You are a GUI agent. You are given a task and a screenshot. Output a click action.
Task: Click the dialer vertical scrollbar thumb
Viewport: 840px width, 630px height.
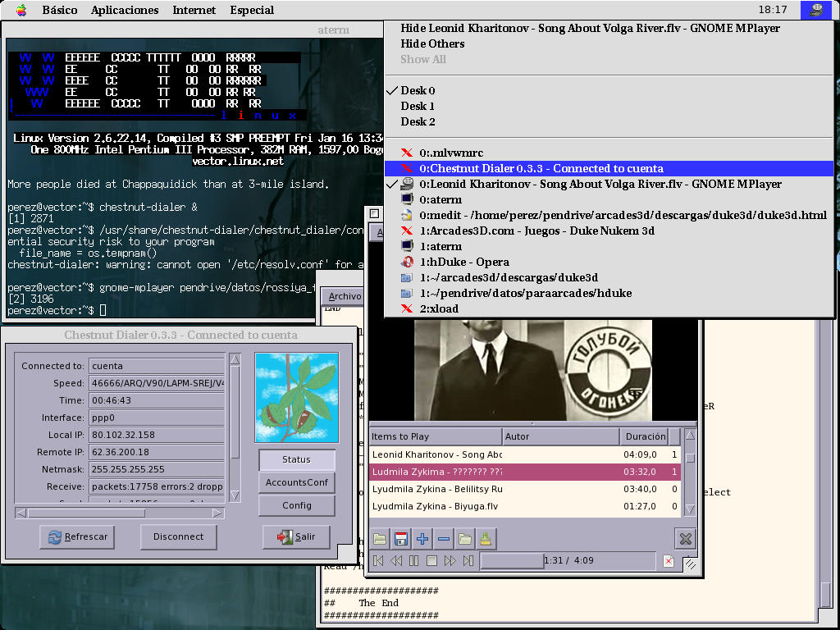click(x=235, y=413)
